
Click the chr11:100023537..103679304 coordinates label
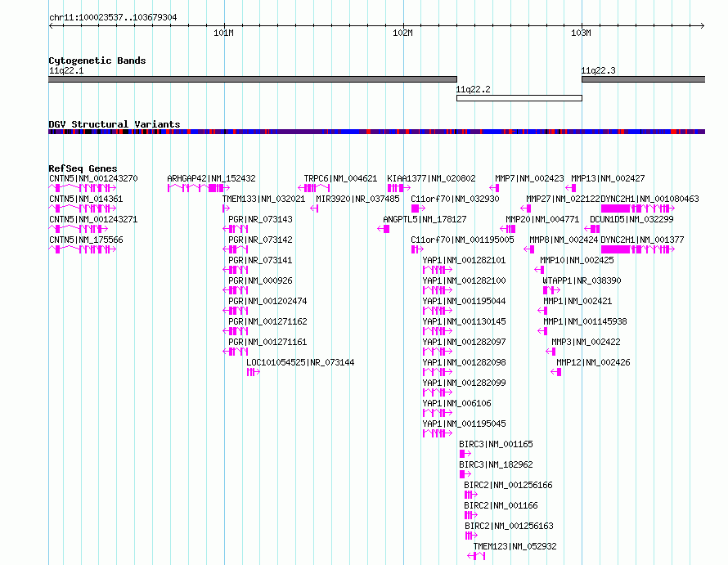[113, 17]
